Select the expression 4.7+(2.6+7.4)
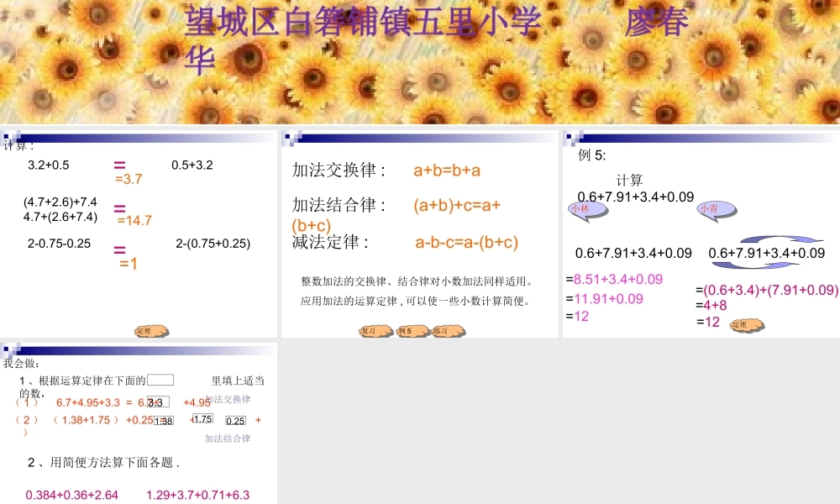The image size is (840, 504). coord(60,217)
